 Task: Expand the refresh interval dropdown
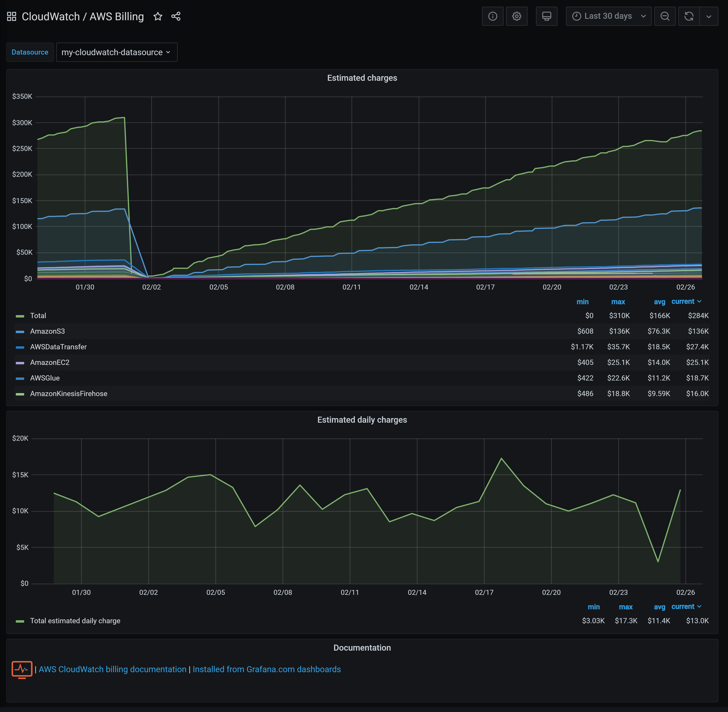coord(709,16)
